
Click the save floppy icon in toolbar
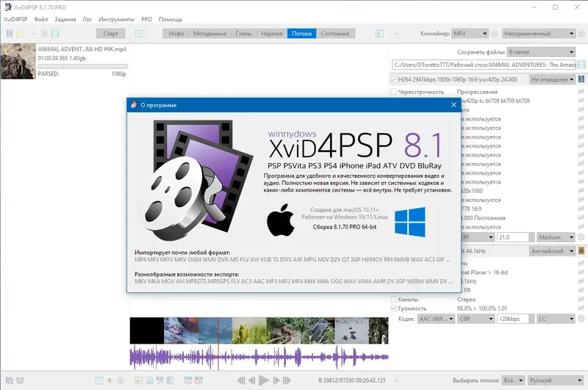point(54,34)
